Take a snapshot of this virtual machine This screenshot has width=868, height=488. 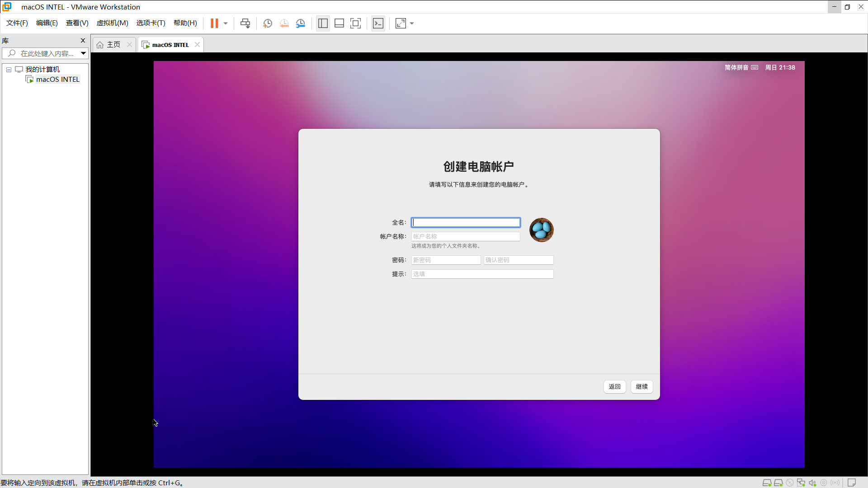click(268, 23)
